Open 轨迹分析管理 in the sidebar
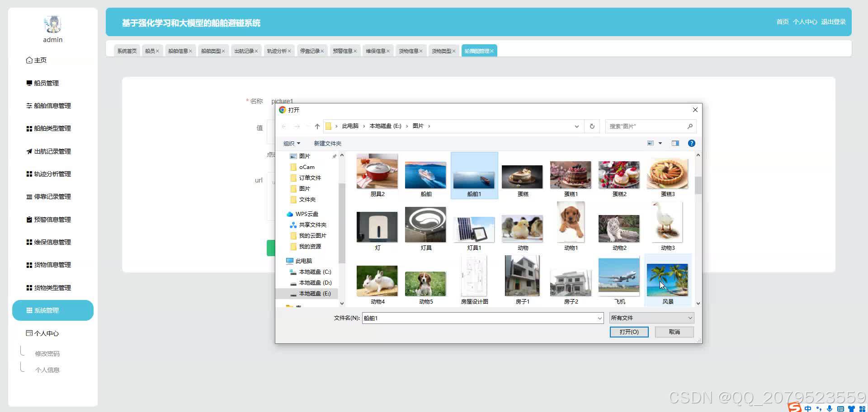The image size is (868, 412). coord(49,174)
